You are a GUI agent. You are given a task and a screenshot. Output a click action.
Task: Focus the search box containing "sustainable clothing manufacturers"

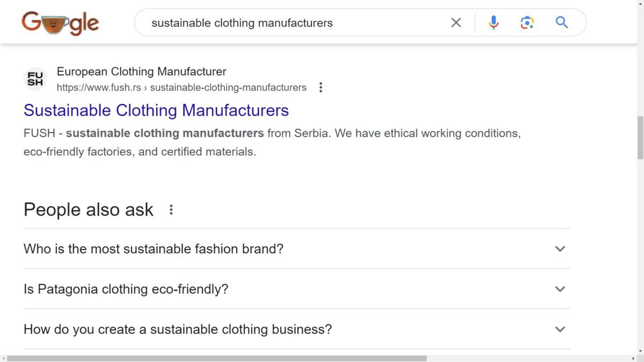coord(295,23)
